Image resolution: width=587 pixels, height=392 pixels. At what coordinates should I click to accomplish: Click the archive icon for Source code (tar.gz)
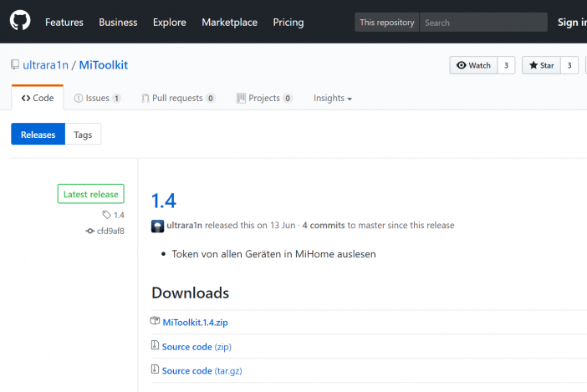155,369
